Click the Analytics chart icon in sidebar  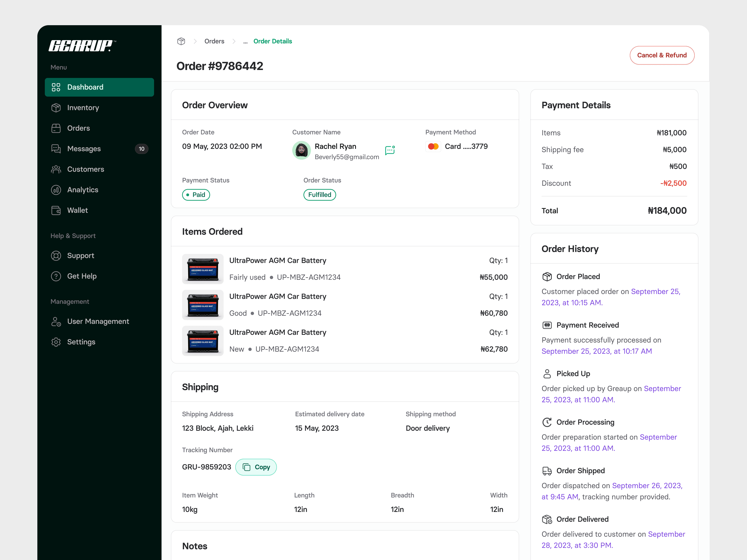click(56, 190)
